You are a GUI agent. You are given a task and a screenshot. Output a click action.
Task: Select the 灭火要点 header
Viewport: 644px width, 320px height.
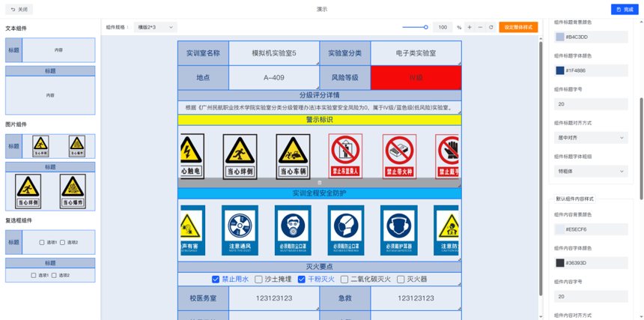[320, 267]
